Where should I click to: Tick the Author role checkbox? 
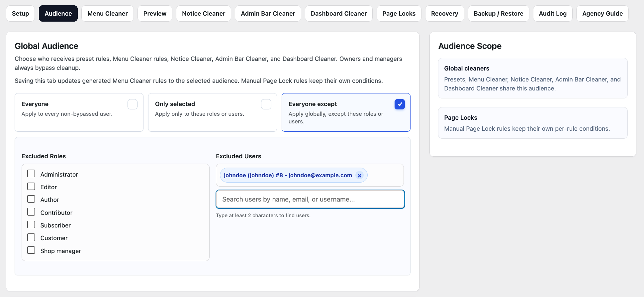coord(31,199)
